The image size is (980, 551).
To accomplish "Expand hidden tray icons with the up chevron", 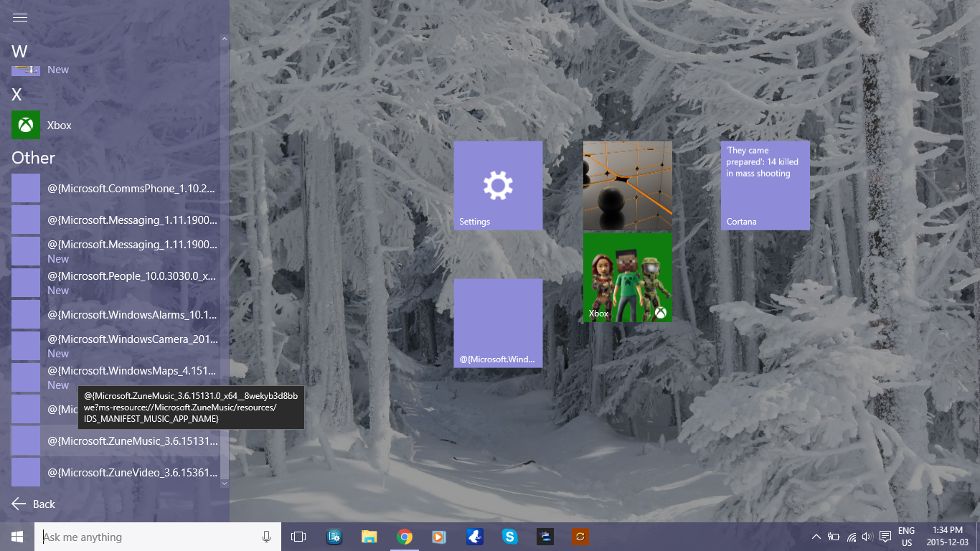I will click(816, 536).
